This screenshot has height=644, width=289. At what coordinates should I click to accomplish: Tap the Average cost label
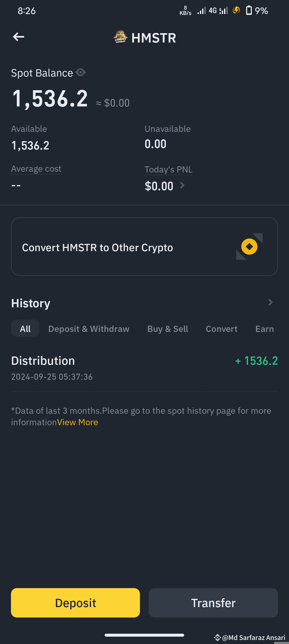(x=36, y=169)
